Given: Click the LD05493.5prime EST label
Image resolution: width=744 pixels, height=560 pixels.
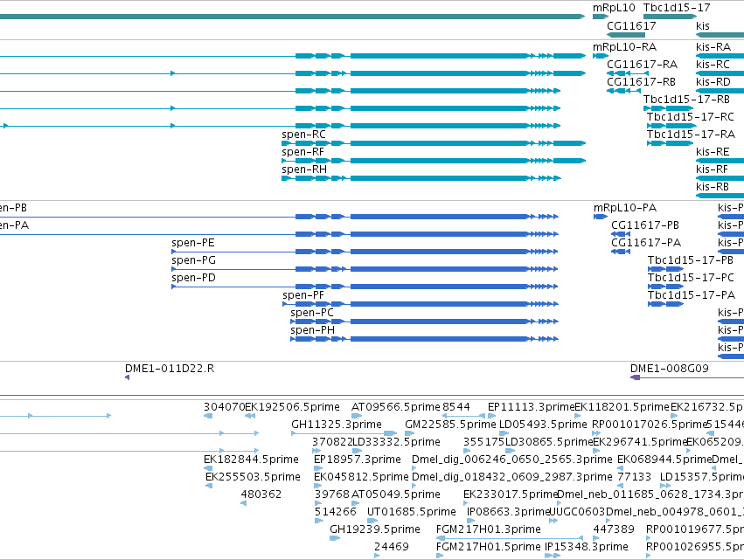Looking at the screenshot, I should pos(543,425).
